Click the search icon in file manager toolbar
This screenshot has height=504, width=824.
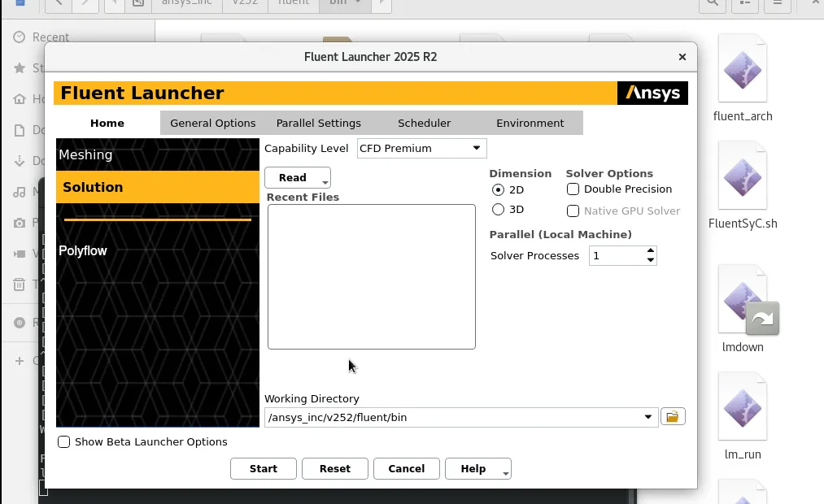[712, 2]
